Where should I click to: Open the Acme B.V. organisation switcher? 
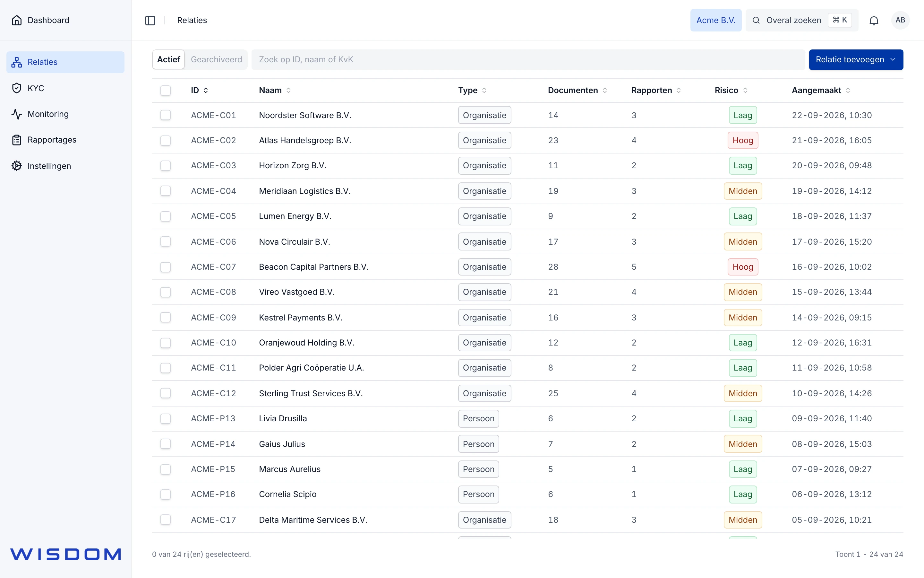pos(715,20)
